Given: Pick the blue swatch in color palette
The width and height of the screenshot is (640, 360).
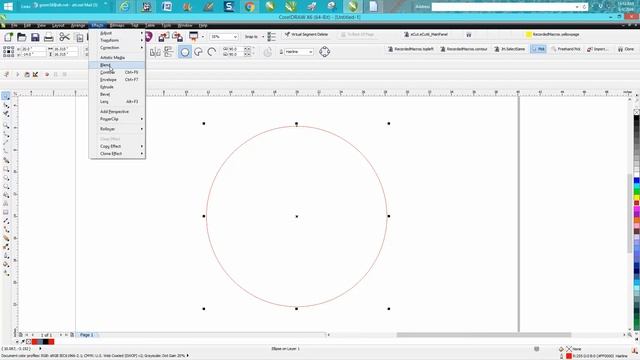Looking at the screenshot, I should point(636,181).
